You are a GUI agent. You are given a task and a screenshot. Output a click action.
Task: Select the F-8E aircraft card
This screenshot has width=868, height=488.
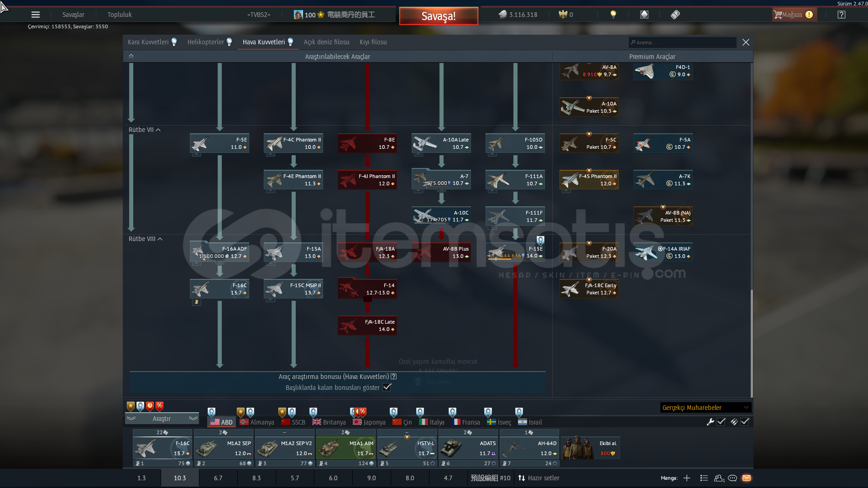point(367,143)
